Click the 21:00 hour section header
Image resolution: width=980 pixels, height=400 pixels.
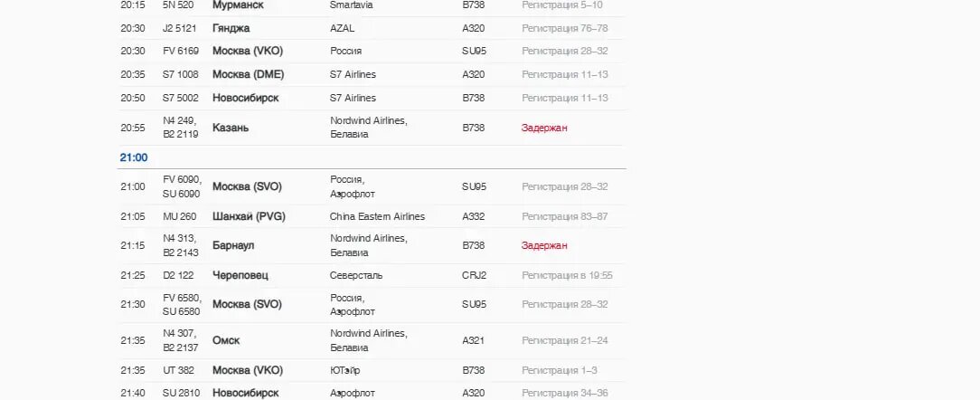coord(134,157)
